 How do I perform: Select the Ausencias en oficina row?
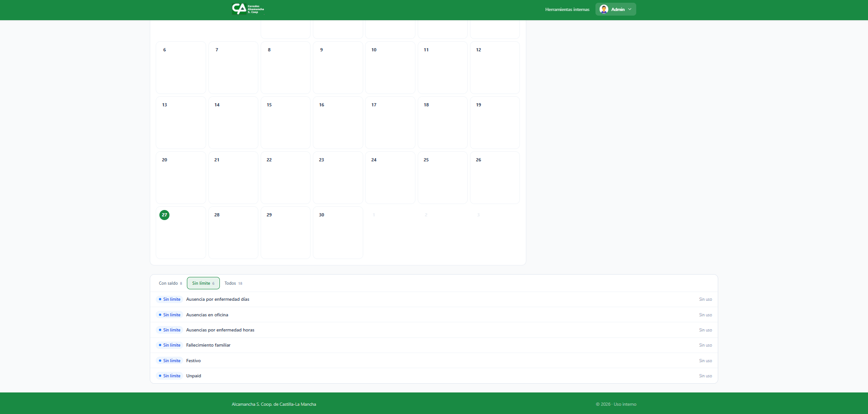click(207, 315)
